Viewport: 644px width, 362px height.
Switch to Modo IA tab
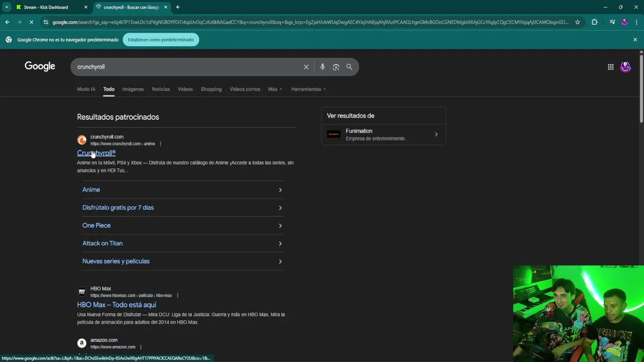point(86,89)
